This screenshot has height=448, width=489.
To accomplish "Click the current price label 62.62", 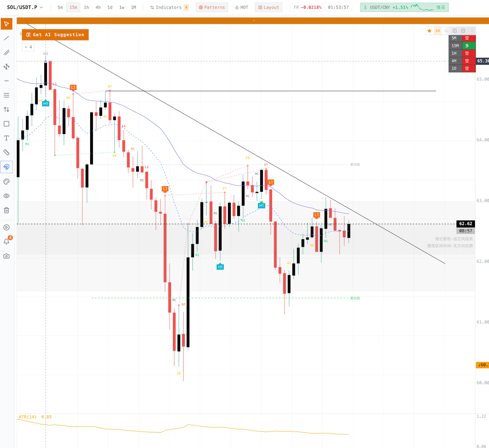I will (x=465, y=224).
